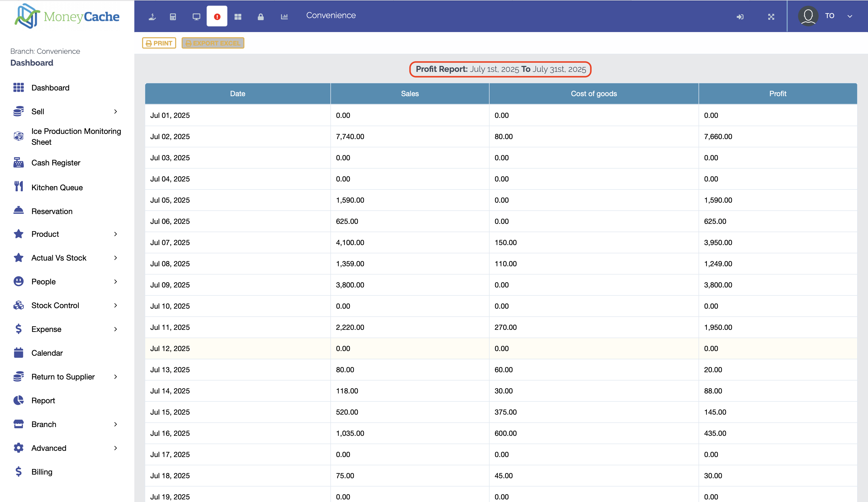868x502 pixels.
Task: Click the PRINT button
Action: tap(159, 43)
